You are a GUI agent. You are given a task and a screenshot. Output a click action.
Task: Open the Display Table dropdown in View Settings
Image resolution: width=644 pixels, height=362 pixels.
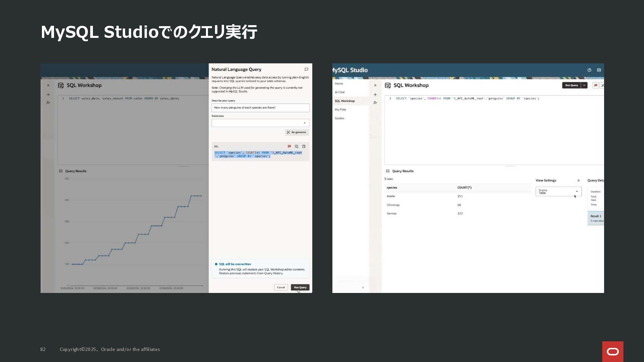pyautogui.click(x=558, y=191)
